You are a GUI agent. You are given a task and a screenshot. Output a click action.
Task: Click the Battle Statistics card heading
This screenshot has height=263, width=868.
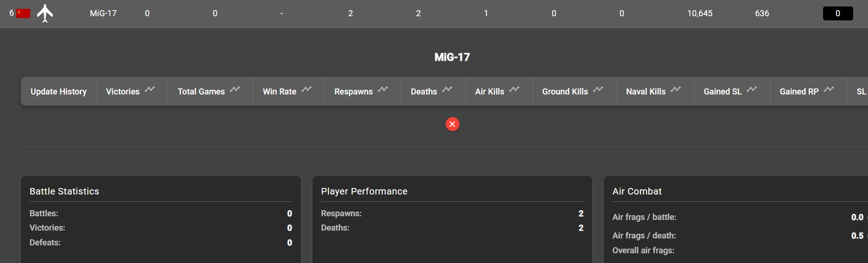64,191
